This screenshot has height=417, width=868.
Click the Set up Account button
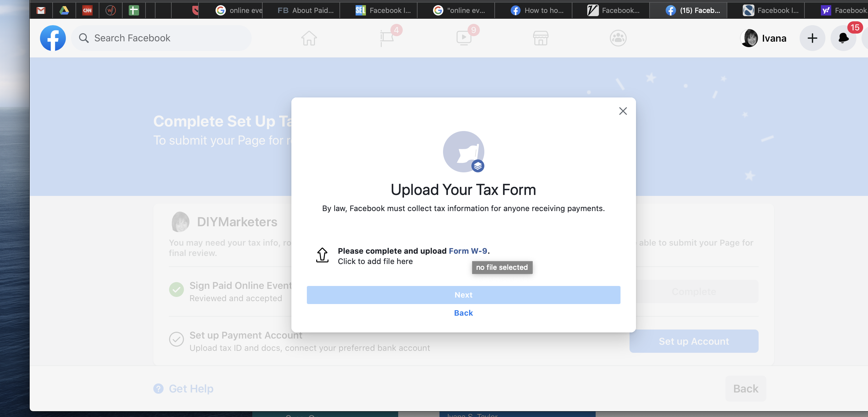pos(694,341)
